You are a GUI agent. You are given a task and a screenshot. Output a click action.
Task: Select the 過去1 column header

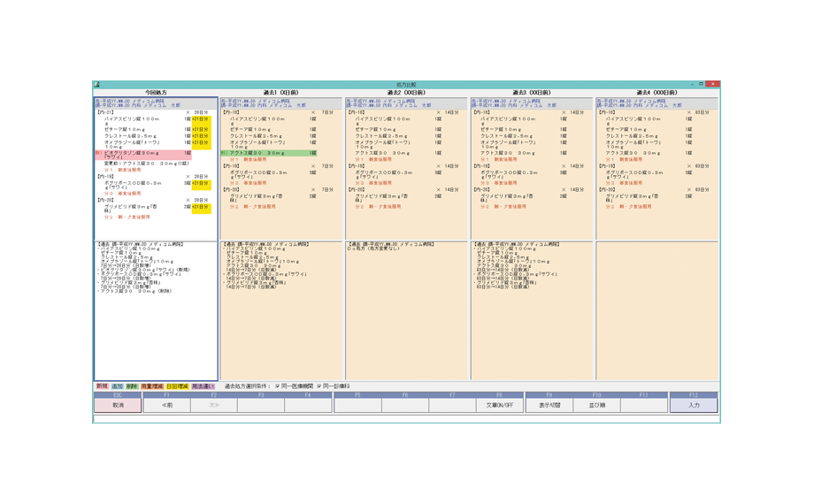[281, 93]
